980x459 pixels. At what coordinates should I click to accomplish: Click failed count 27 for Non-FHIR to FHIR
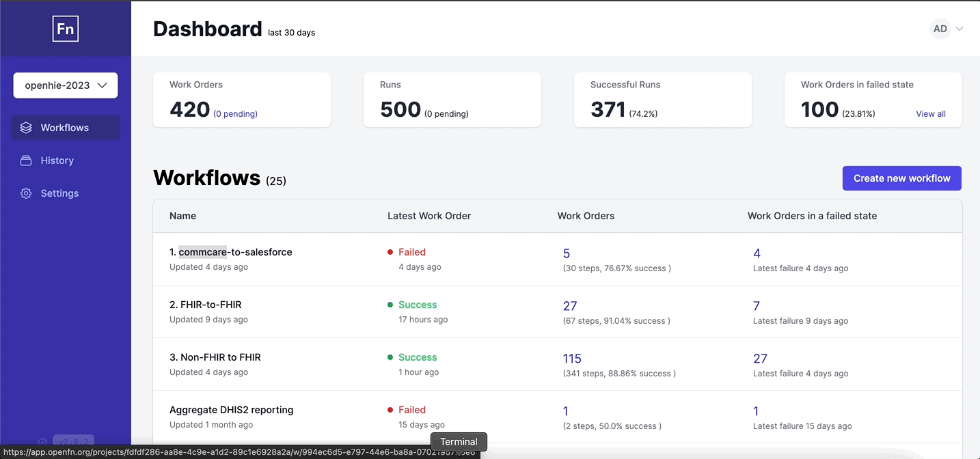pos(760,359)
